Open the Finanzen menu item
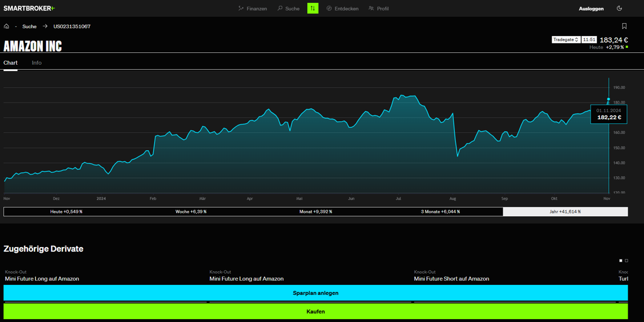The height and width of the screenshot is (322, 644). pyautogui.click(x=253, y=8)
